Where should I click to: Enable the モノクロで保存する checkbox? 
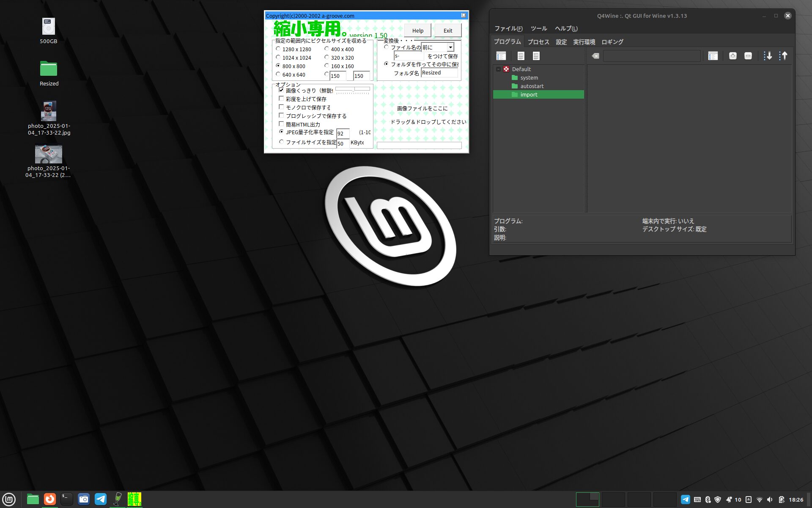(x=281, y=107)
